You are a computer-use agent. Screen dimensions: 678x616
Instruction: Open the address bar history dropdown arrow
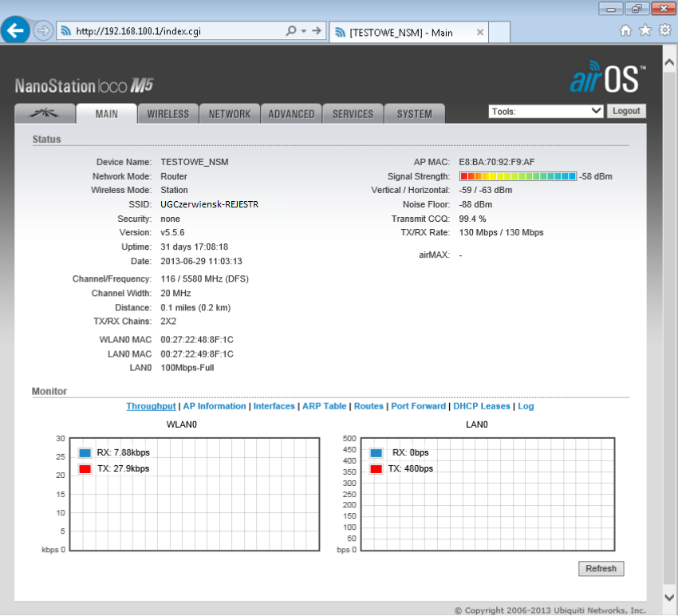click(304, 31)
